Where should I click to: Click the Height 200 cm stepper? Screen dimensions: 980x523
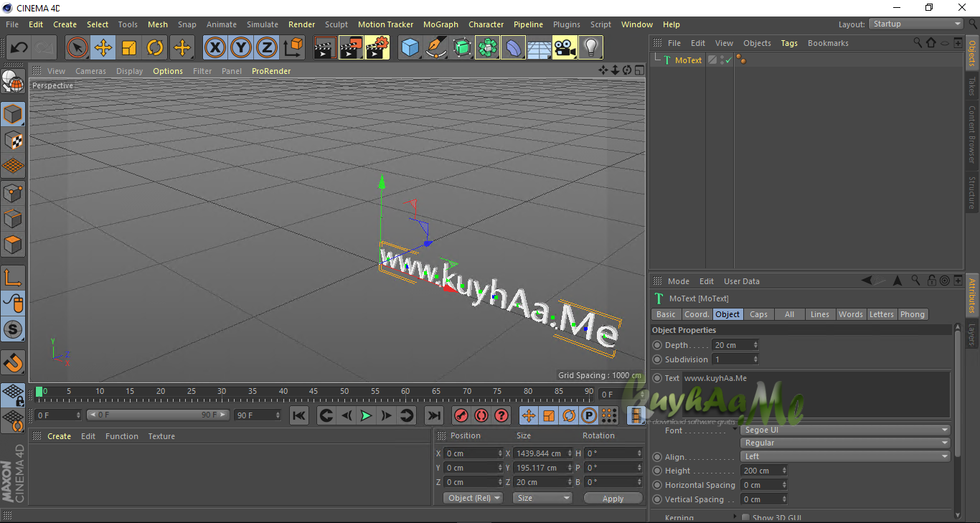784,471
